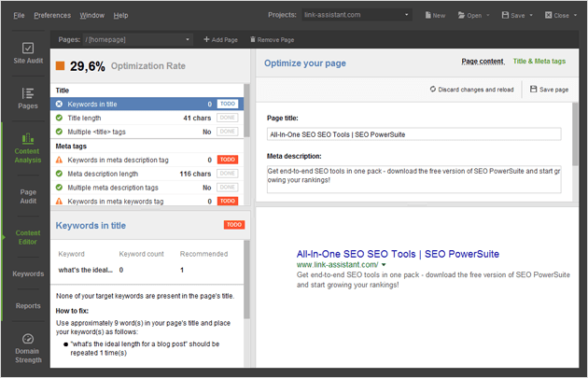Image resolution: width=588 pixels, height=378 pixels.
Task: Click green check icon beside Title length
Action: pyautogui.click(x=59, y=118)
